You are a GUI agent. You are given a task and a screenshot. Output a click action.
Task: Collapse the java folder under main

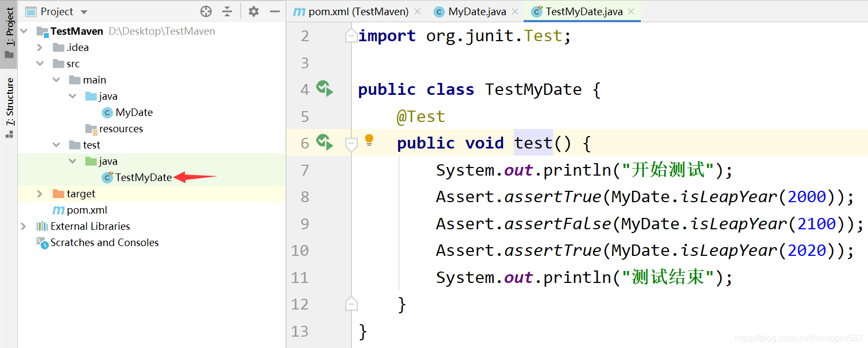click(x=73, y=96)
